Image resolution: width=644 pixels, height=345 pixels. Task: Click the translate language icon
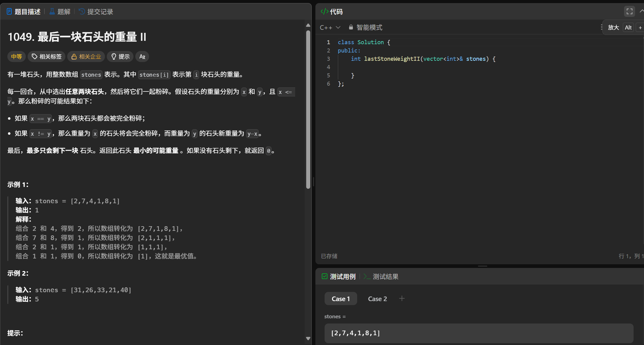click(x=142, y=56)
